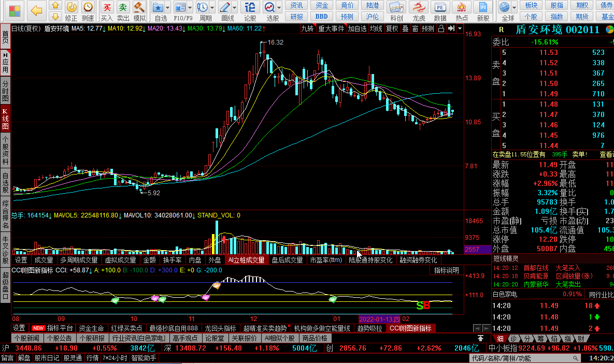
Task: Open the NEW 指标平台 tab
Action: [52, 328]
